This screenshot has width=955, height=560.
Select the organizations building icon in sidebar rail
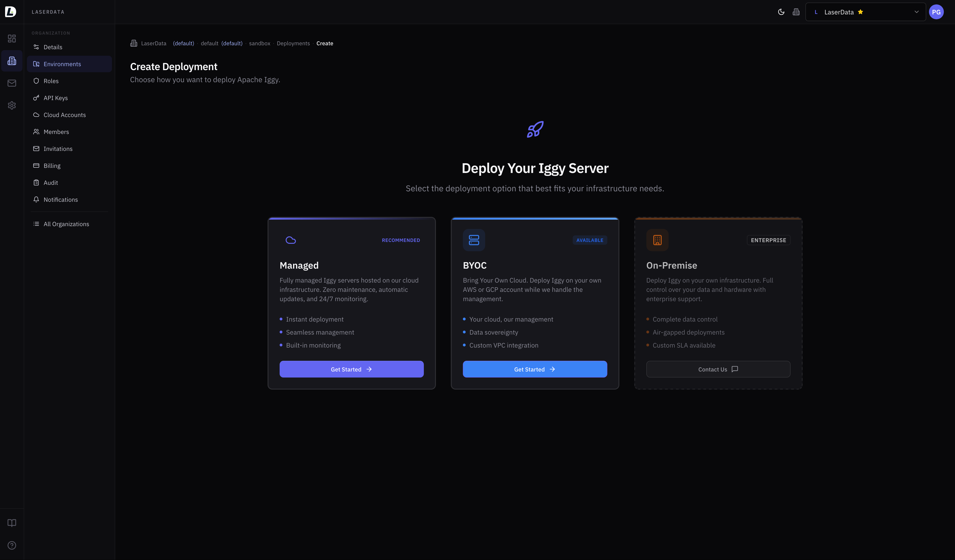pyautogui.click(x=12, y=60)
